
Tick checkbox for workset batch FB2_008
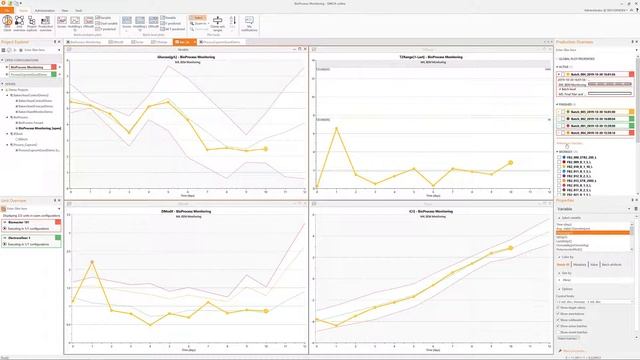point(559,157)
